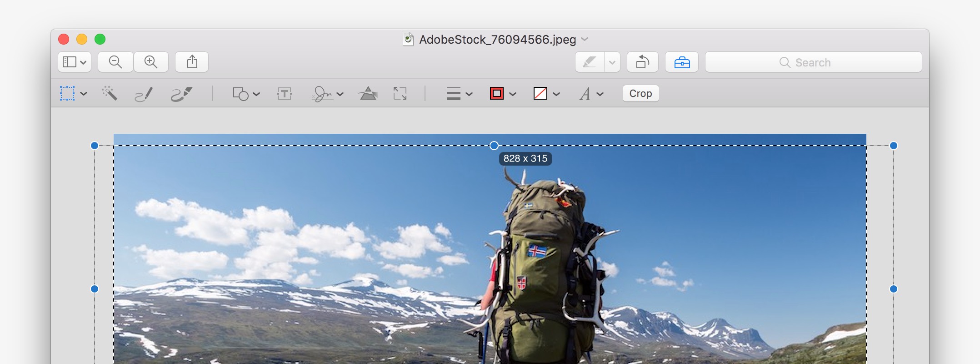980x364 pixels.
Task: Open the Adjust Color prism tool
Action: coord(368,94)
